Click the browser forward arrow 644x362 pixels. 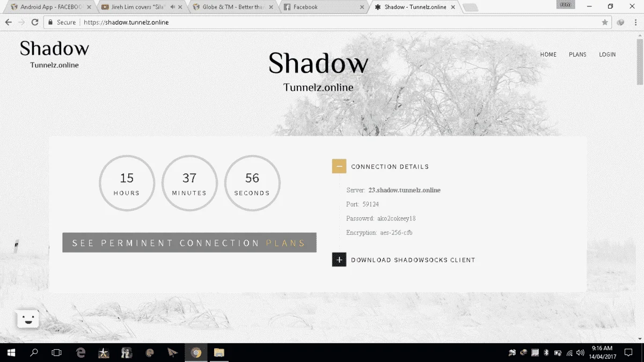click(21, 23)
